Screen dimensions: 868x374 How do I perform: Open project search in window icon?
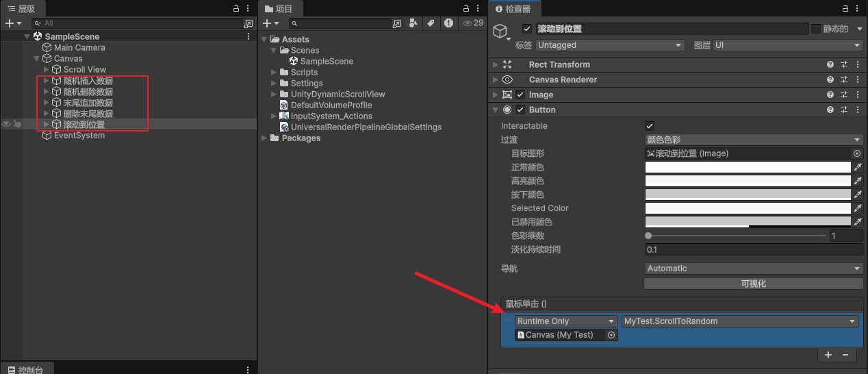397,23
